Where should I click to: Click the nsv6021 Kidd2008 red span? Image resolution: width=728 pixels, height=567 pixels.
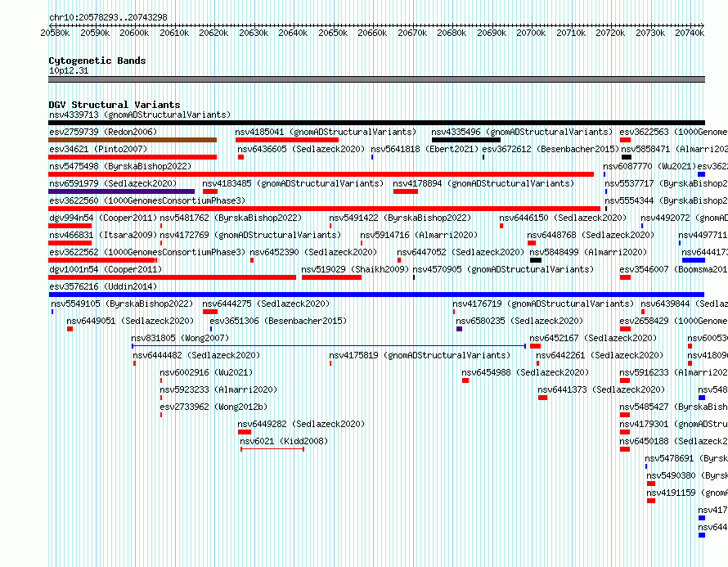[272, 449]
